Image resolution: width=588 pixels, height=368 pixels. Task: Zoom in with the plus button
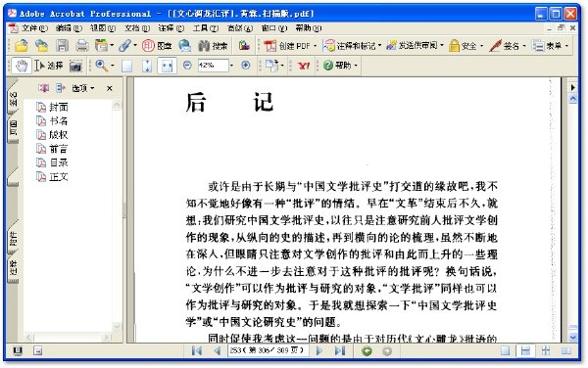[246, 66]
